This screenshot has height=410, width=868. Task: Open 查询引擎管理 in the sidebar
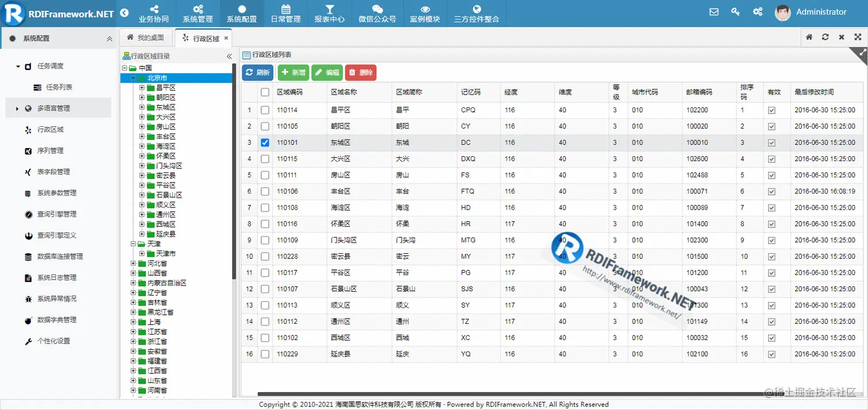tap(57, 214)
